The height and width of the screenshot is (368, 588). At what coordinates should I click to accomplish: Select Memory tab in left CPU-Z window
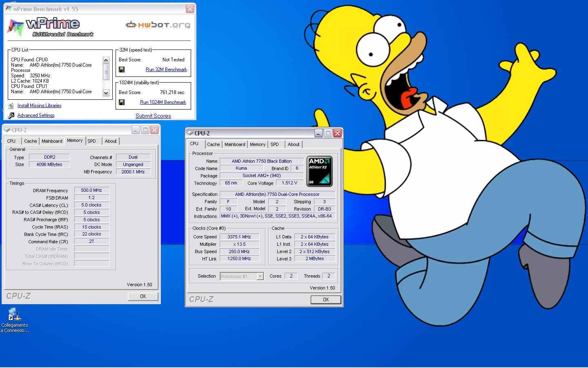coord(75,140)
